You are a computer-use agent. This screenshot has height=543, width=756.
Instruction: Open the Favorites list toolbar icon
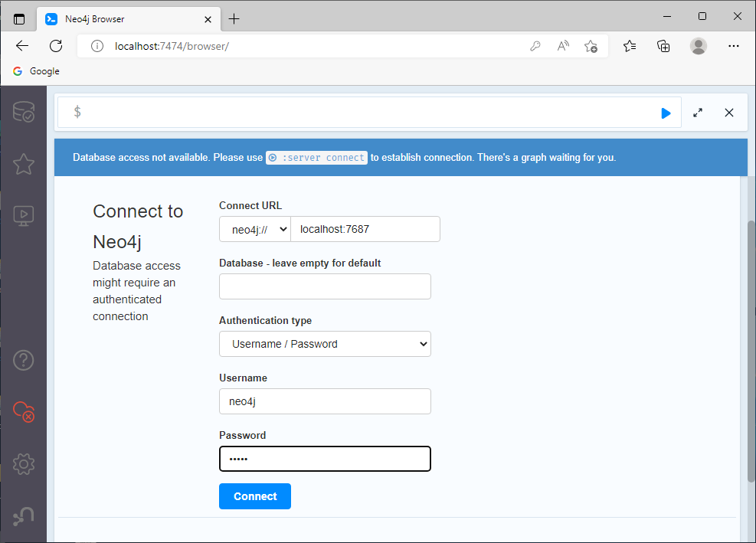[630, 46]
